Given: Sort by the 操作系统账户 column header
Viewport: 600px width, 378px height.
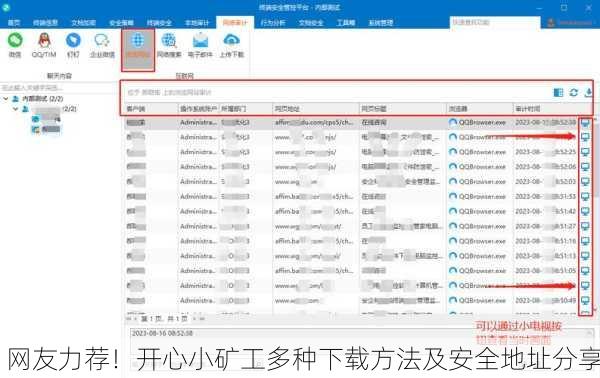Looking at the screenshot, I should [198, 109].
